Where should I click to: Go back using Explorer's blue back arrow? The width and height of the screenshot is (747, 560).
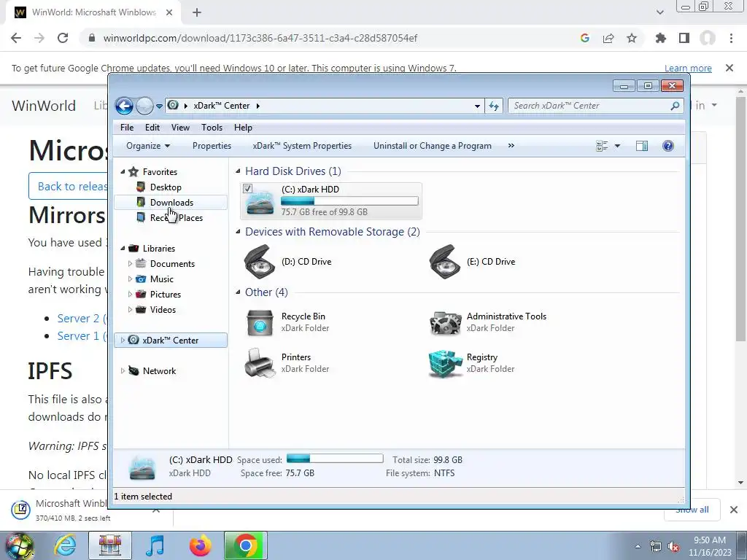pyautogui.click(x=124, y=106)
